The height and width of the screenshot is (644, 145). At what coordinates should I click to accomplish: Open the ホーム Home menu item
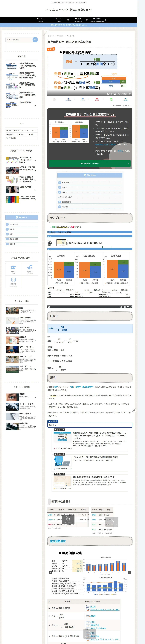40,20
